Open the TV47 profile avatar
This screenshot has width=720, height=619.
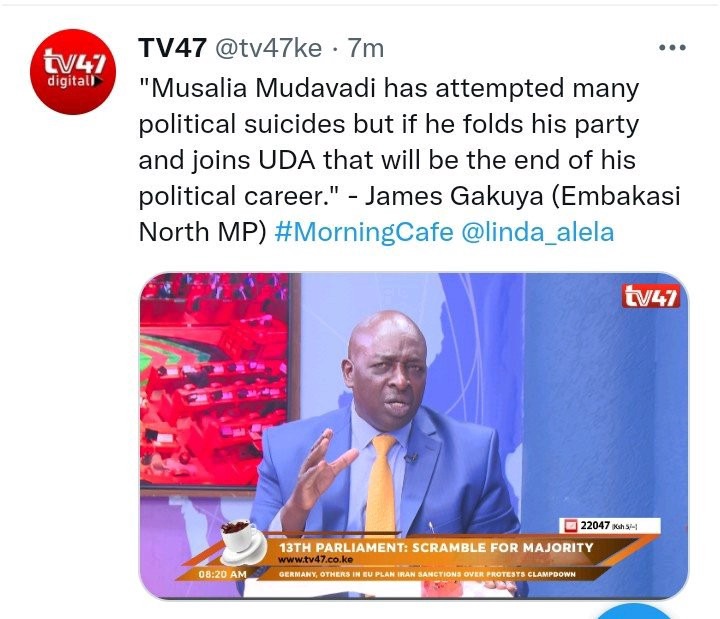tap(73, 72)
